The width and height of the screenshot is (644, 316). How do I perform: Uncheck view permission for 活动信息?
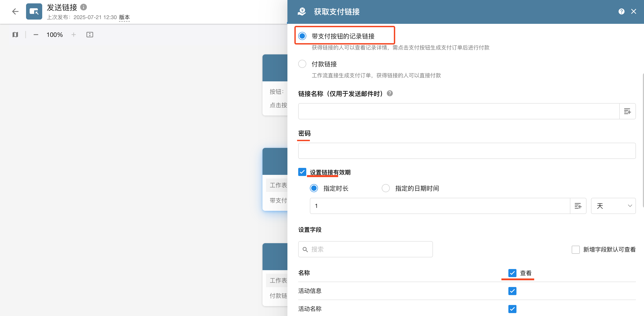coord(512,291)
